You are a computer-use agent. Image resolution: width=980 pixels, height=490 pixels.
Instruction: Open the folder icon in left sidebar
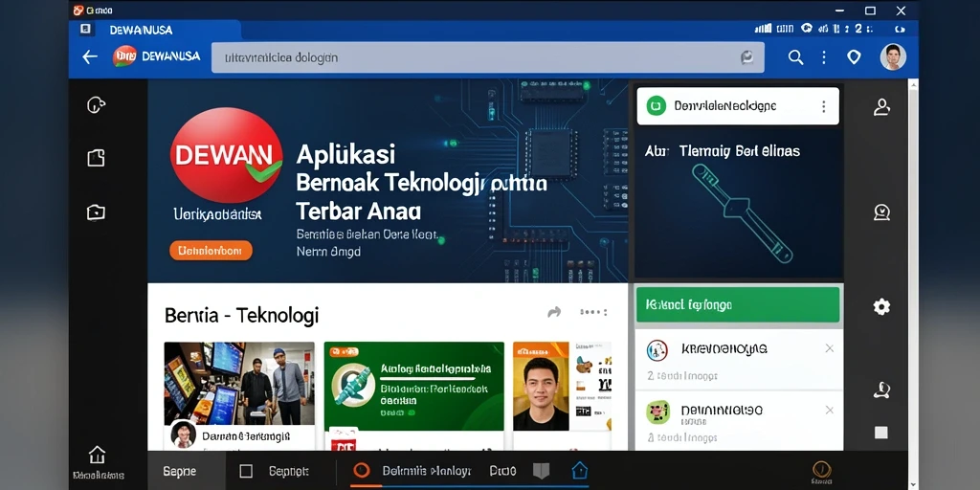96,212
